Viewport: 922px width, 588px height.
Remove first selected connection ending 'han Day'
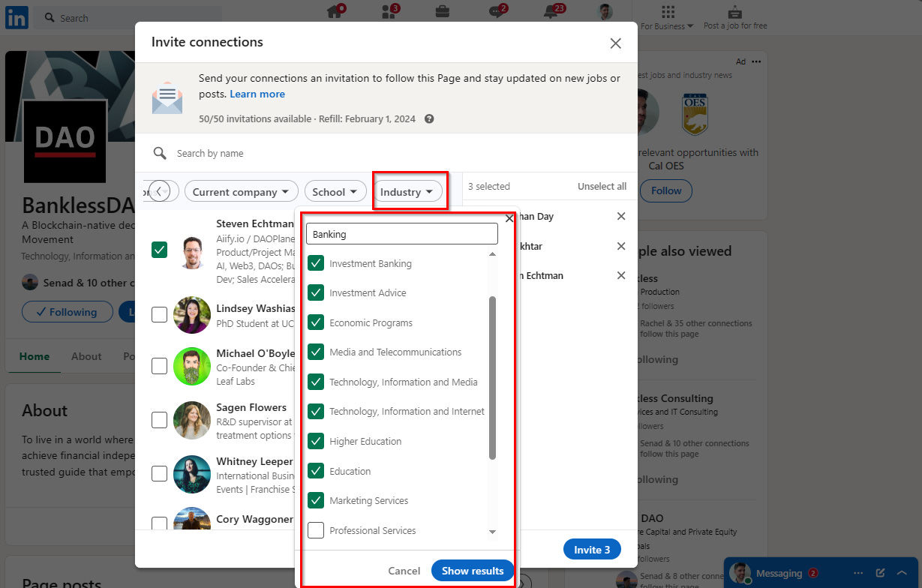(x=620, y=216)
